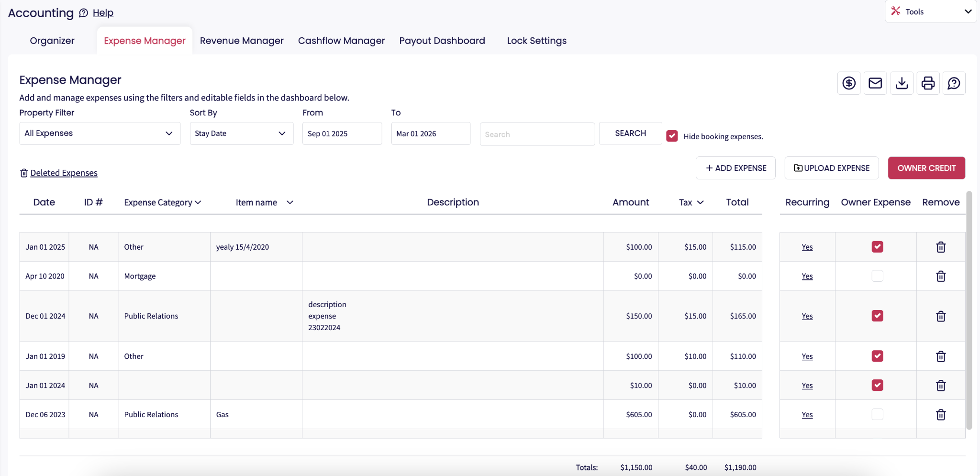This screenshot has width=980, height=476.
Task: Uncheck owner expense for Jan 01 2019
Action: click(x=877, y=356)
